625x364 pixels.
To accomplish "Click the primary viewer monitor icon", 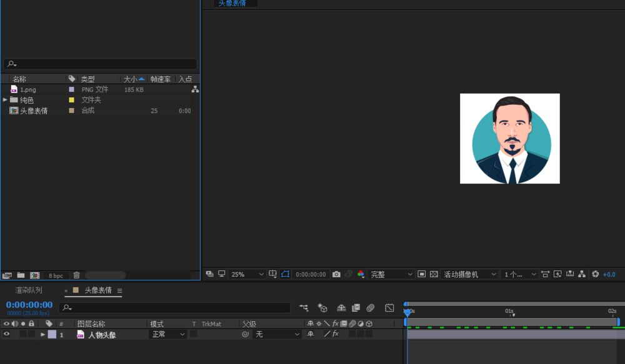I will click(x=222, y=273).
